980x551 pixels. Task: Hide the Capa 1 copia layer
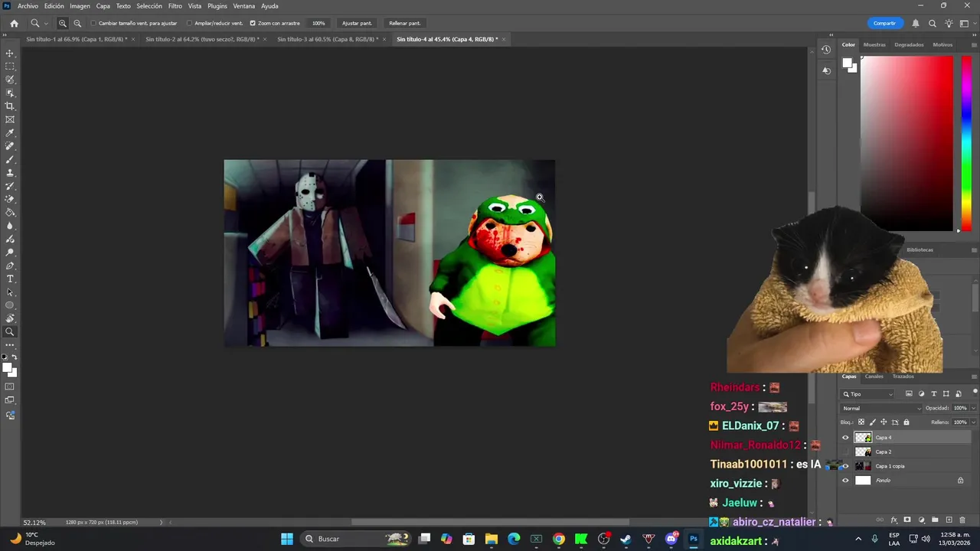pyautogui.click(x=845, y=466)
